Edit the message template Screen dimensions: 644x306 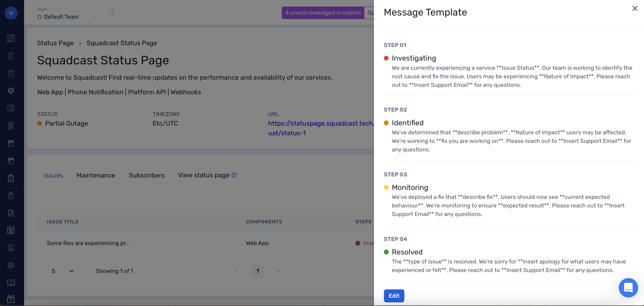[x=394, y=296]
